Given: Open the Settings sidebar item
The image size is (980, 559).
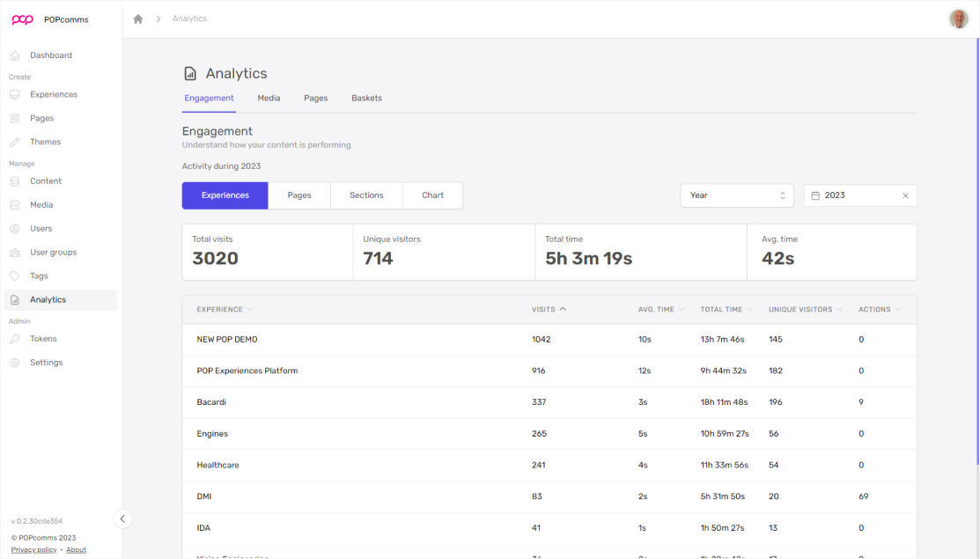Looking at the screenshot, I should 46,362.
